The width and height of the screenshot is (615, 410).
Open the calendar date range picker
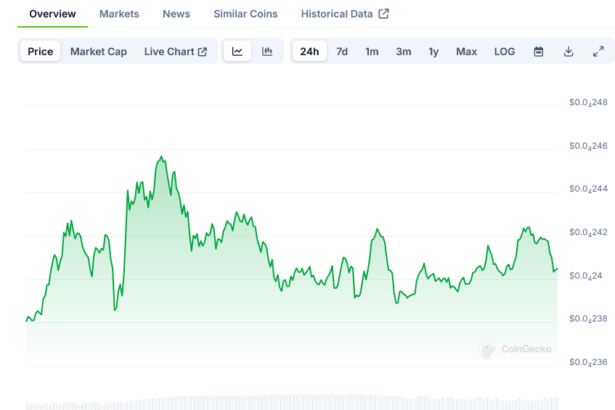[538, 51]
